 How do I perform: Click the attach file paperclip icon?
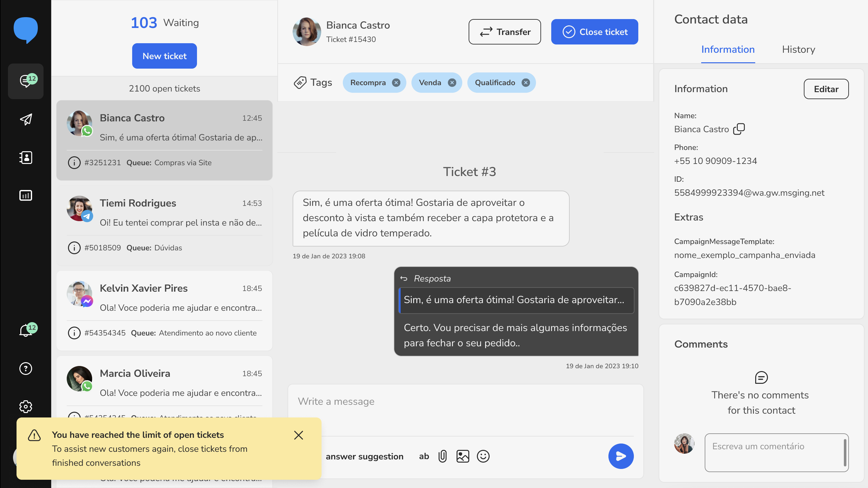[442, 456]
